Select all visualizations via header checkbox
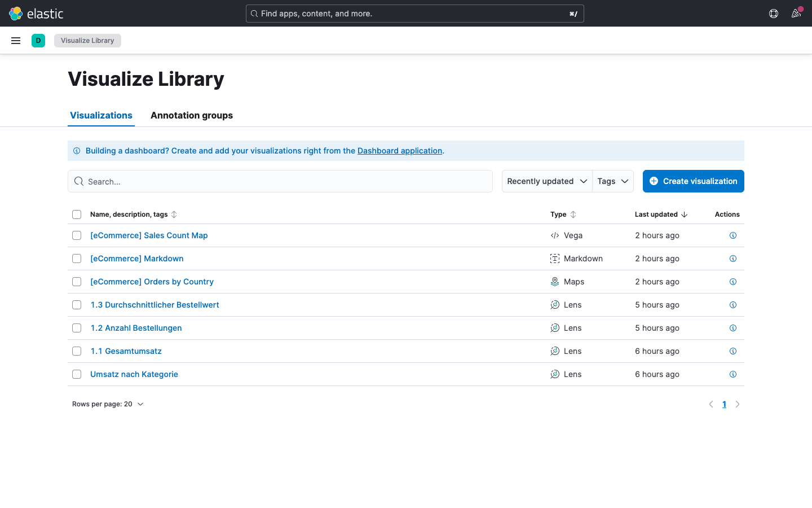 (x=77, y=214)
